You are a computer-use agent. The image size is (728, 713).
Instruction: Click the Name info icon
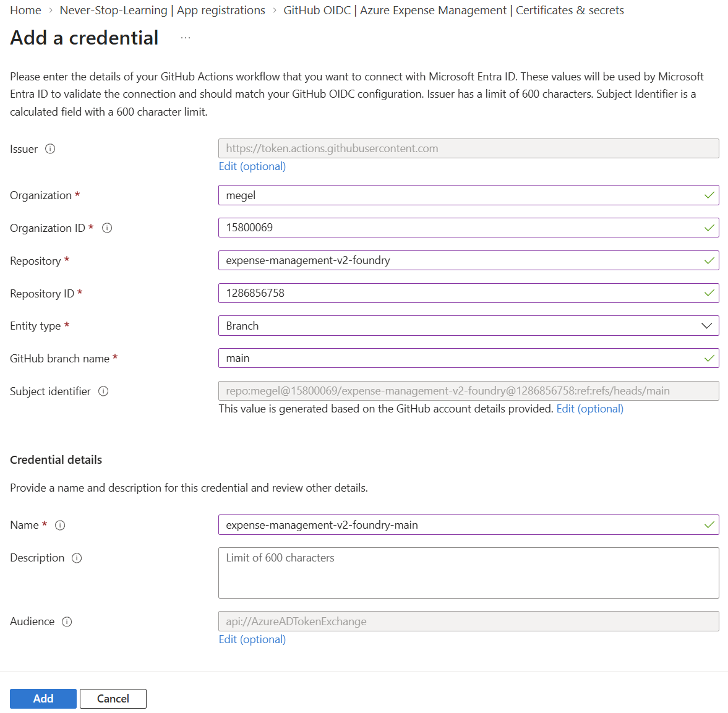click(x=60, y=525)
